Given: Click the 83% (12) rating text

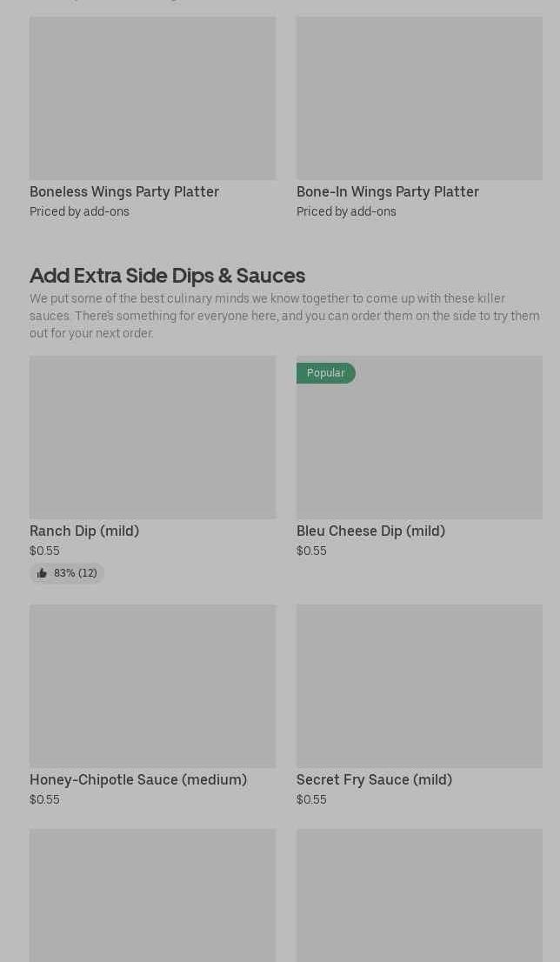Looking at the screenshot, I should [x=76, y=573].
